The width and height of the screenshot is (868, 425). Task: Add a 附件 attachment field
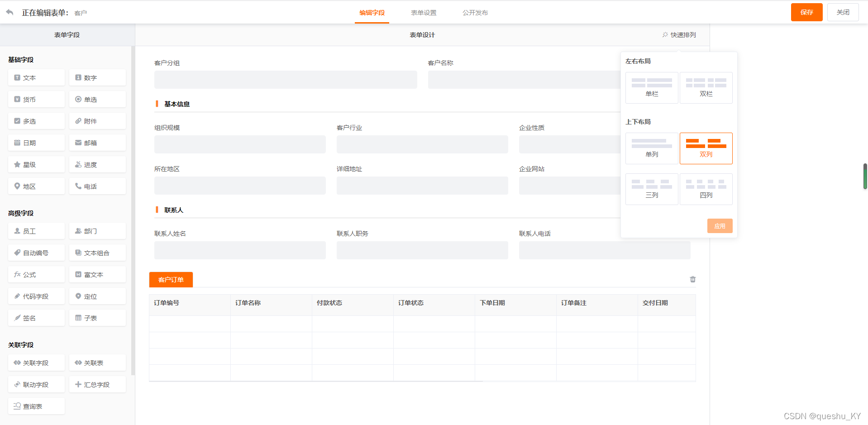pos(97,121)
